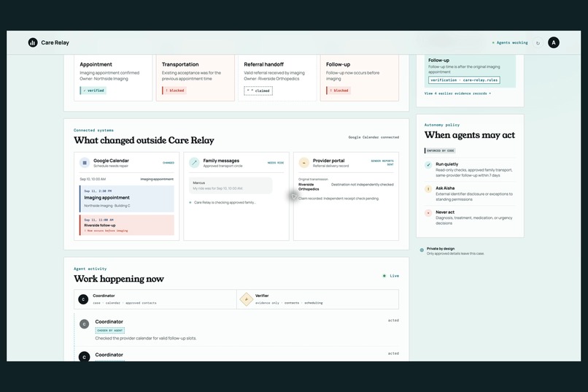Click the Run quietly policy heading
This screenshot has height=392, width=588.
pyautogui.click(x=446, y=164)
